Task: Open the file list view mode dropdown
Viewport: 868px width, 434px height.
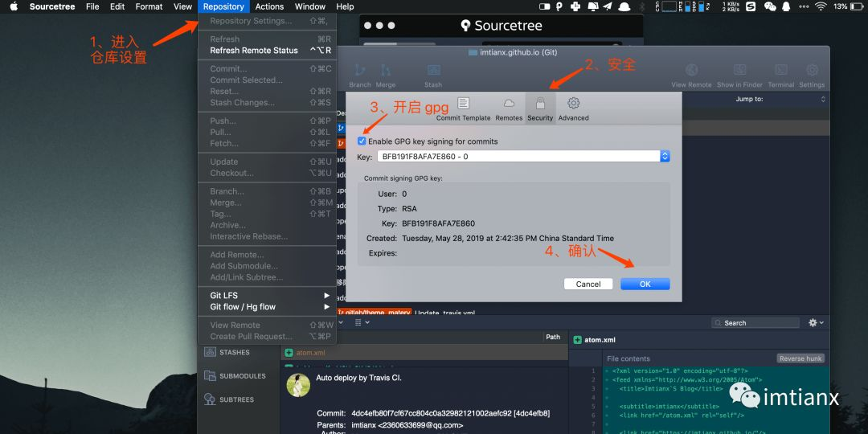Action: [x=362, y=322]
